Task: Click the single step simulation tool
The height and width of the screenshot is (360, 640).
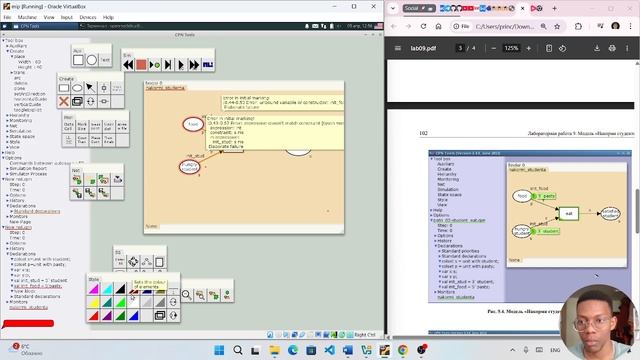Action: (168, 65)
